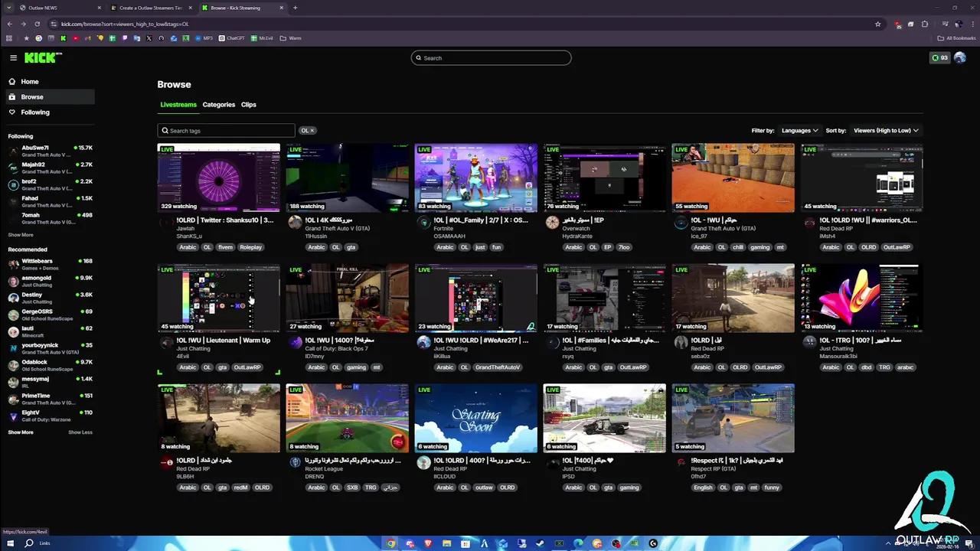This screenshot has width=980, height=551.
Task: Click the funny tag on Respect RP stream
Action: 772,487
